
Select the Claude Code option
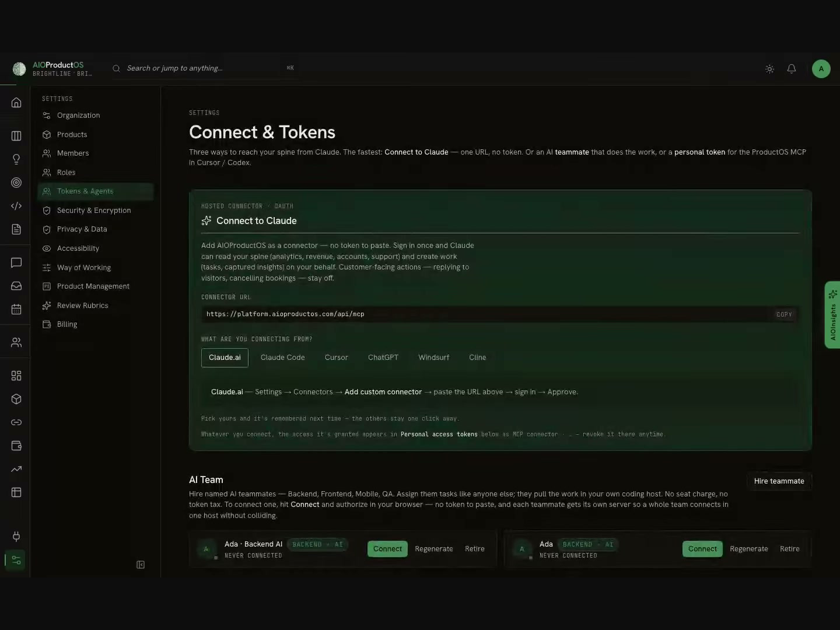click(282, 358)
